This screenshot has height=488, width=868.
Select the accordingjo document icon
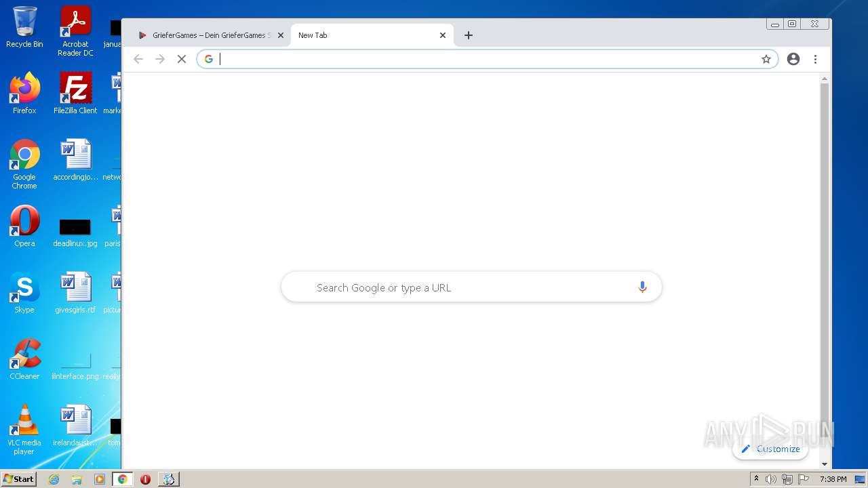pyautogui.click(x=75, y=160)
